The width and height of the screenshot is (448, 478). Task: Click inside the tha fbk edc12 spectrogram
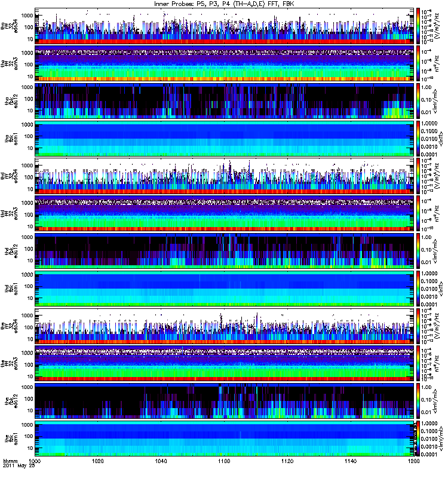225,101
